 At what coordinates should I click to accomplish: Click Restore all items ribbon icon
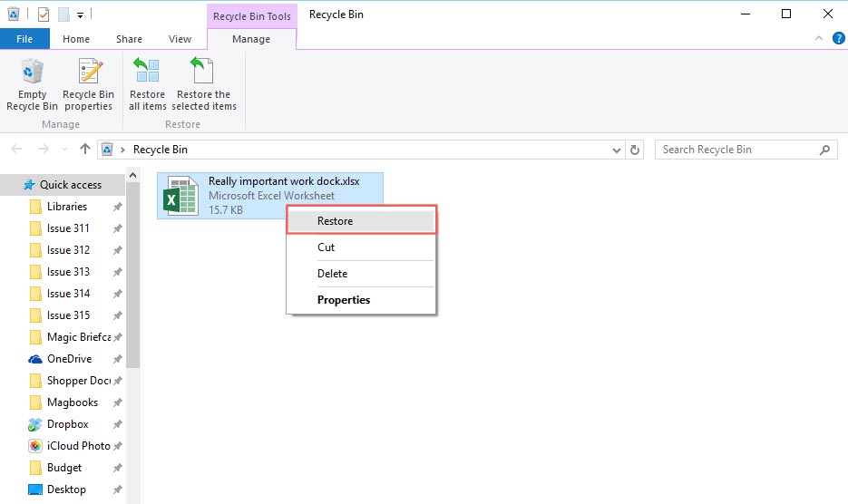pos(147,74)
